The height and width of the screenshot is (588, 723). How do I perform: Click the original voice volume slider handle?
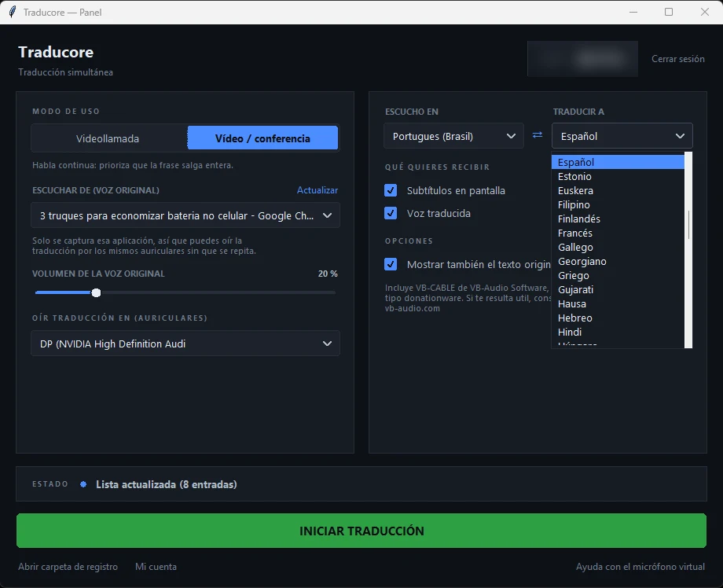[96, 293]
